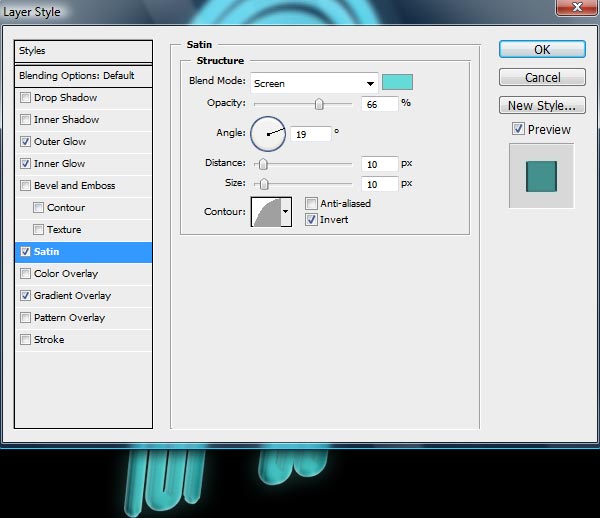This screenshot has width=600, height=518.
Task: Click the style preview thumbnail square
Action: pos(541,176)
